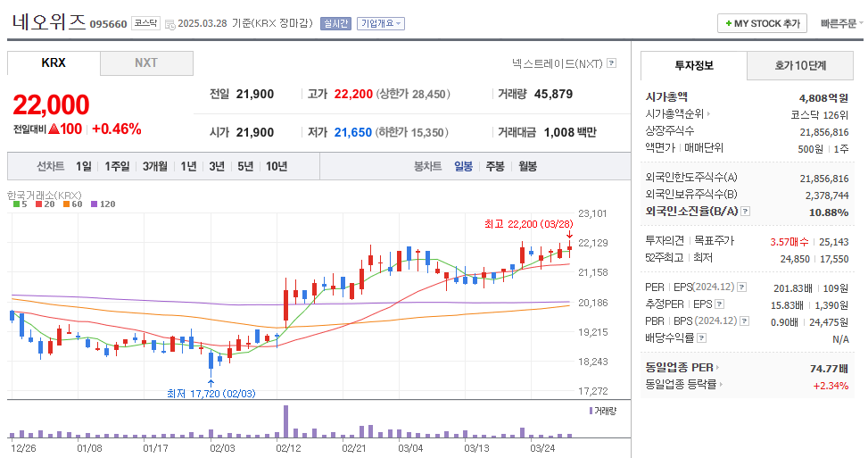The height and width of the screenshot is (458, 868).
Task: Click the low price 21,650
Action: click(352, 132)
